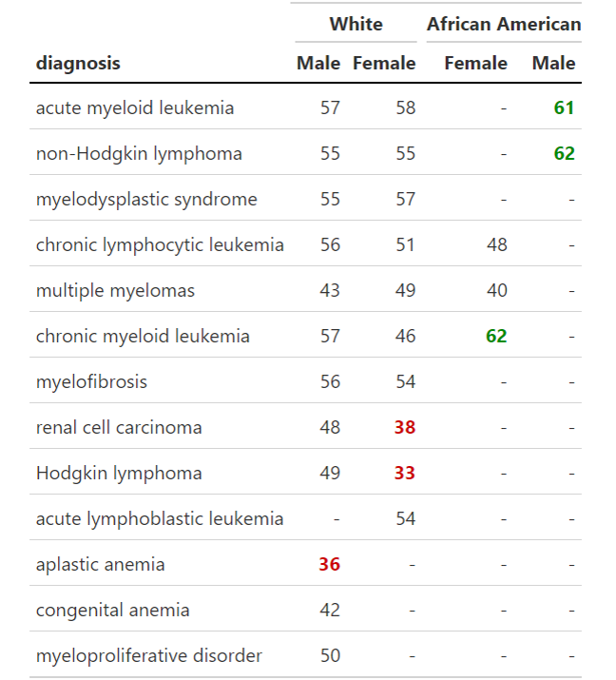Click the red 33 in Hodgkin lymphoma row
The width and height of the screenshot is (616, 680).
[405, 473]
